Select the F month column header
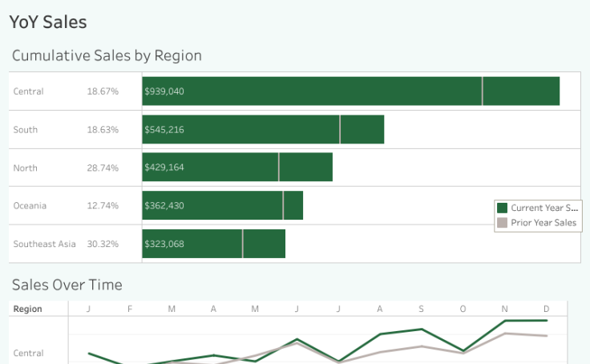Screen dimensions: 590x364 point(130,309)
